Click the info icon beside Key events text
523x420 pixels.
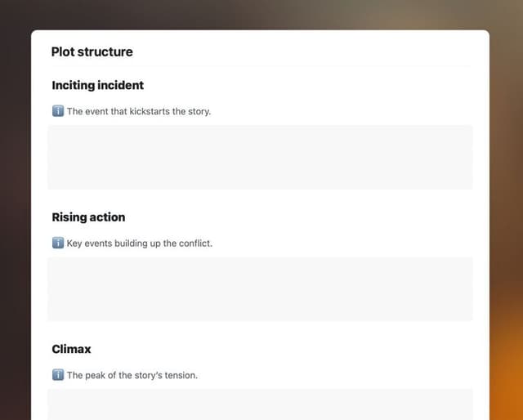tap(58, 243)
